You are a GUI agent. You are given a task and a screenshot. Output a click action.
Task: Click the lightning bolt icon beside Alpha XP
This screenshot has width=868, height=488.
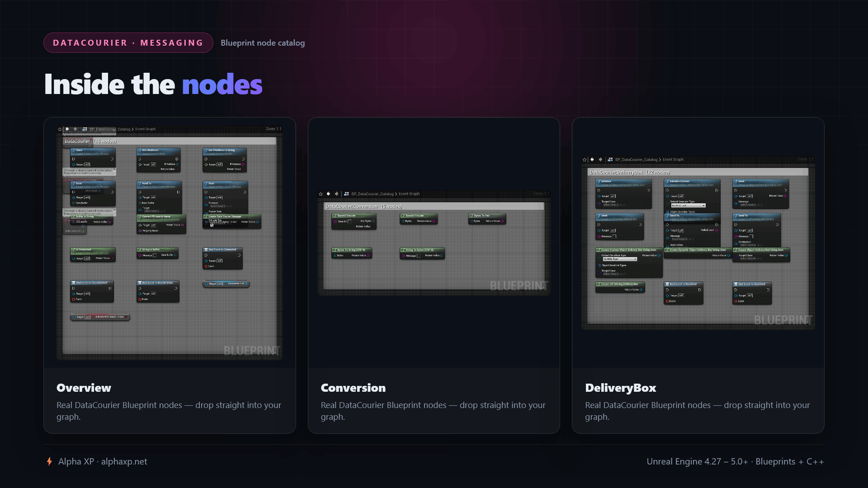point(49,461)
